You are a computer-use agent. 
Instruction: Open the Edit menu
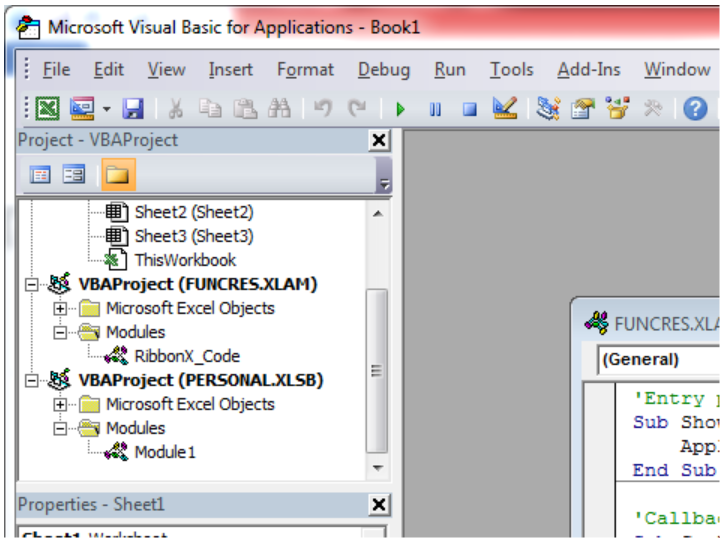click(x=109, y=70)
